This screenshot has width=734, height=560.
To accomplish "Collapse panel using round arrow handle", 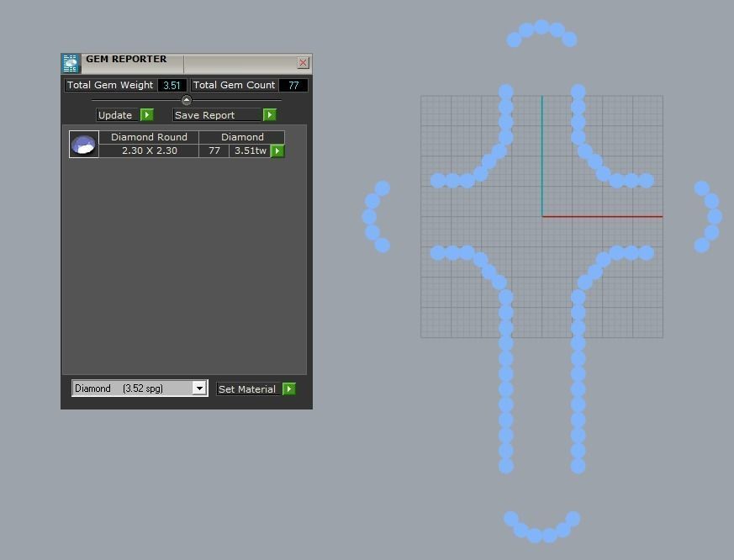I will tap(187, 100).
